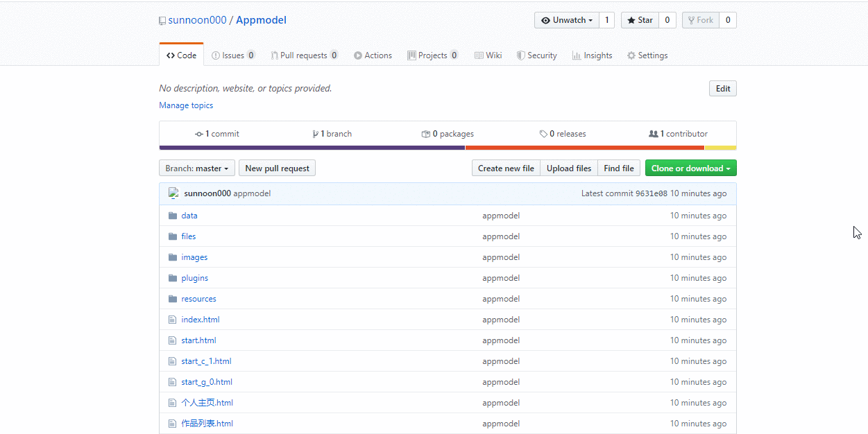Image resolution: width=868 pixels, height=434 pixels.
Task: Click the file icon beside start_g_0.html
Action: point(173,382)
